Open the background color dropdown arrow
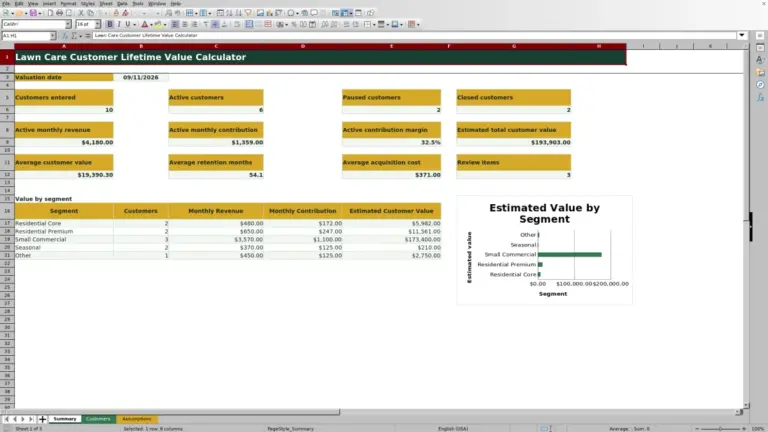Image resolution: width=768 pixels, height=432 pixels. tap(165, 24)
